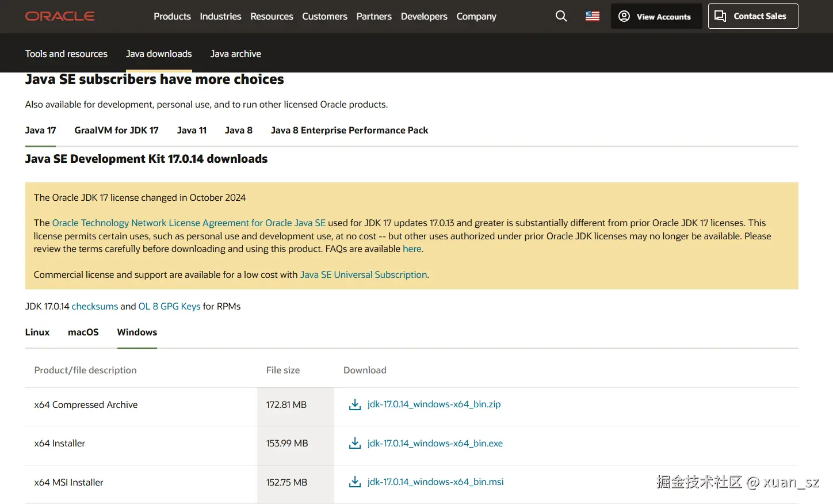Viewport: 833px width, 504px height.
Task: Click the 'File size' column header
Action: (283, 370)
